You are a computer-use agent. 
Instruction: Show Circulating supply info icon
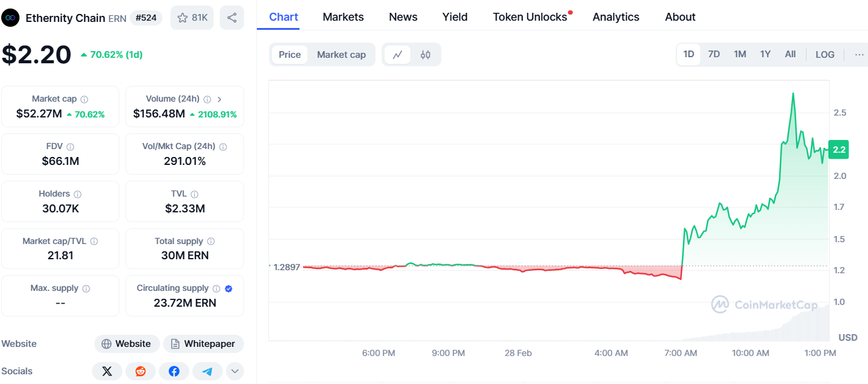(217, 288)
